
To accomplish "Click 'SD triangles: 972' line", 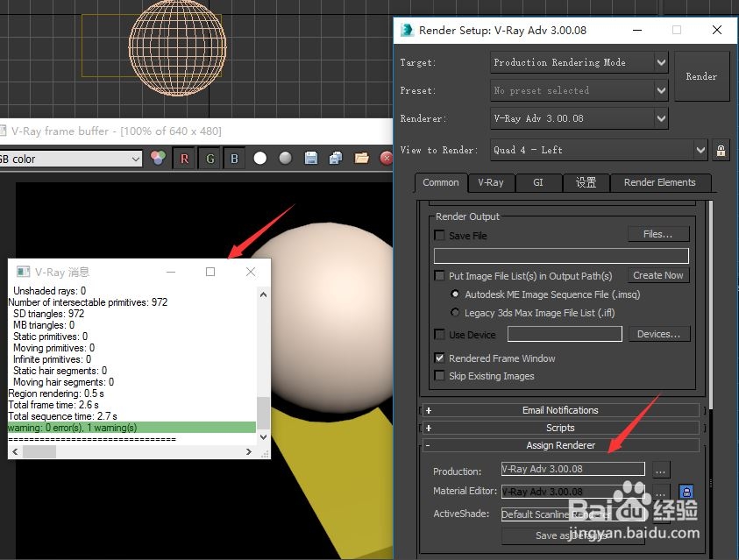I will coord(48,314).
